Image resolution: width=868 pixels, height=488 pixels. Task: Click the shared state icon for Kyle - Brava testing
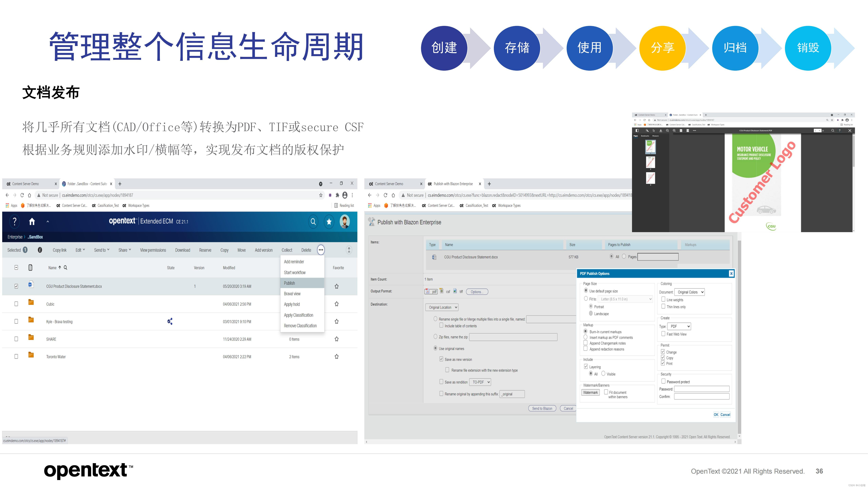tap(170, 321)
